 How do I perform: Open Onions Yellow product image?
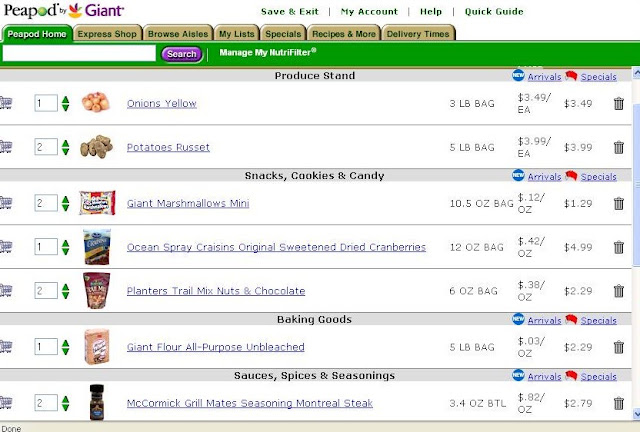96,102
